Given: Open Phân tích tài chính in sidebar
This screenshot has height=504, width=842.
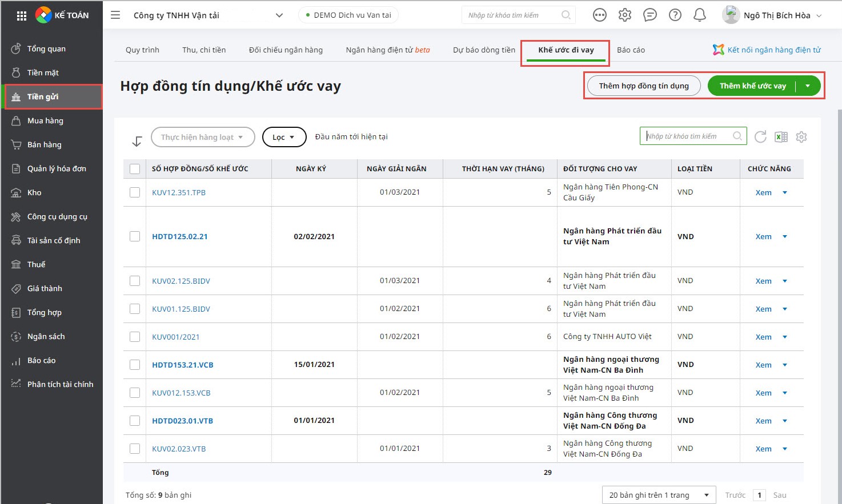Looking at the screenshot, I should (51, 384).
